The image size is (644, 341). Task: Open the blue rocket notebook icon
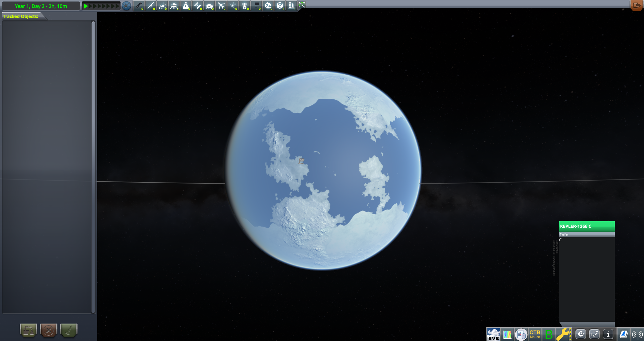(x=623, y=334)
